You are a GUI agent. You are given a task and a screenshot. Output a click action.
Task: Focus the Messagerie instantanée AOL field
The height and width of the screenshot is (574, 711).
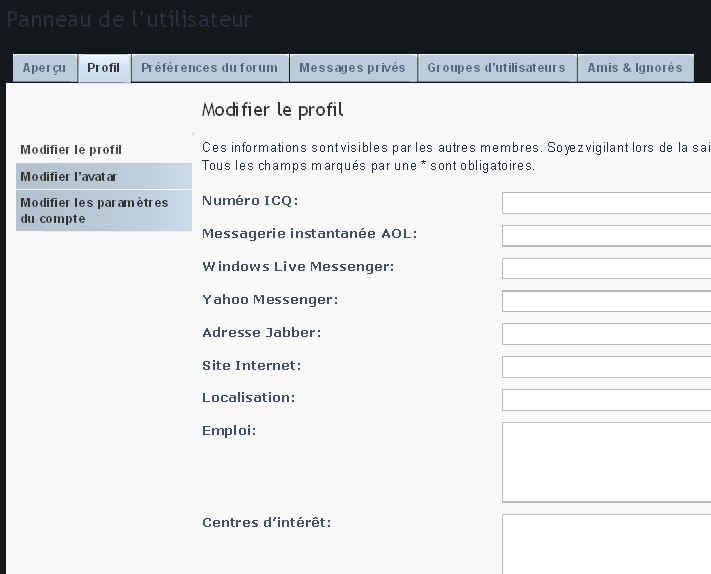(x=606, y=236)
